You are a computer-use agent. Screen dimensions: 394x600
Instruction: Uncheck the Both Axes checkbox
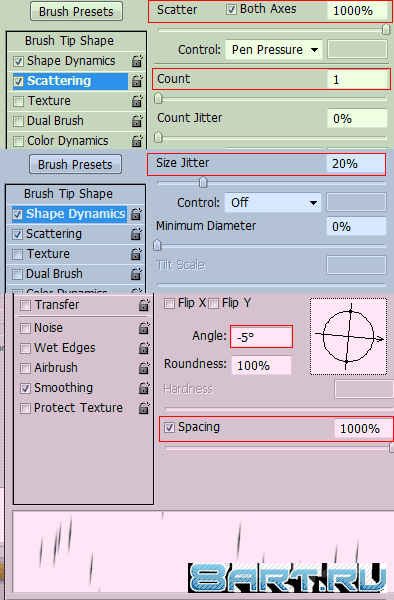click(x=231, y=10)
